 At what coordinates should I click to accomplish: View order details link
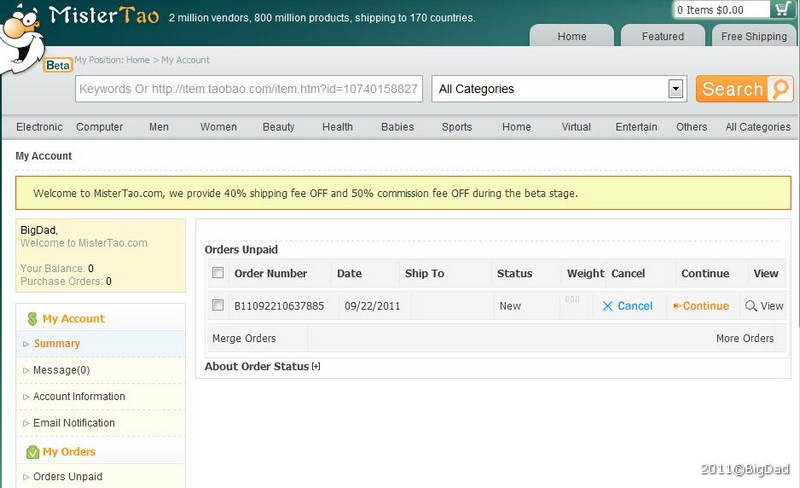click(x=771, y=306)
